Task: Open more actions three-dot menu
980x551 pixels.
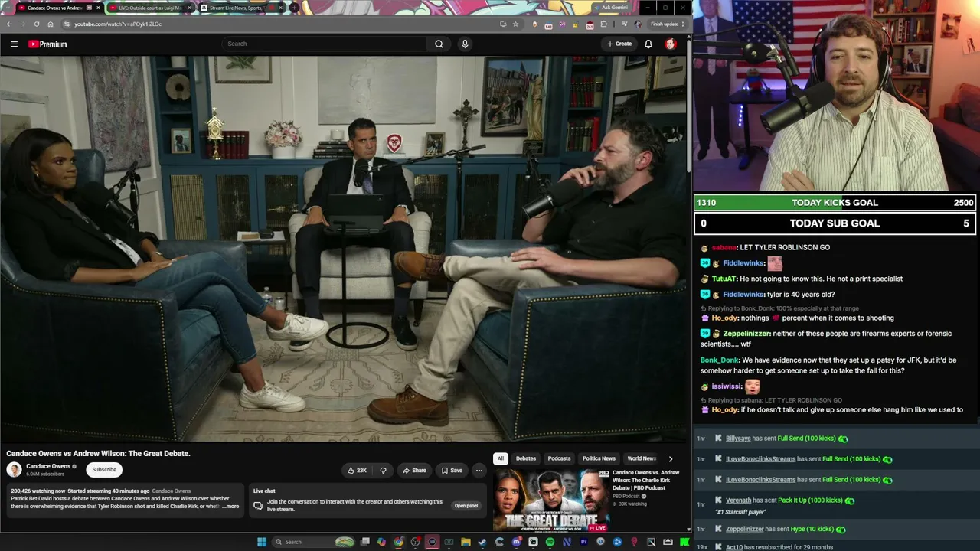Action: (x=479, y=471)
